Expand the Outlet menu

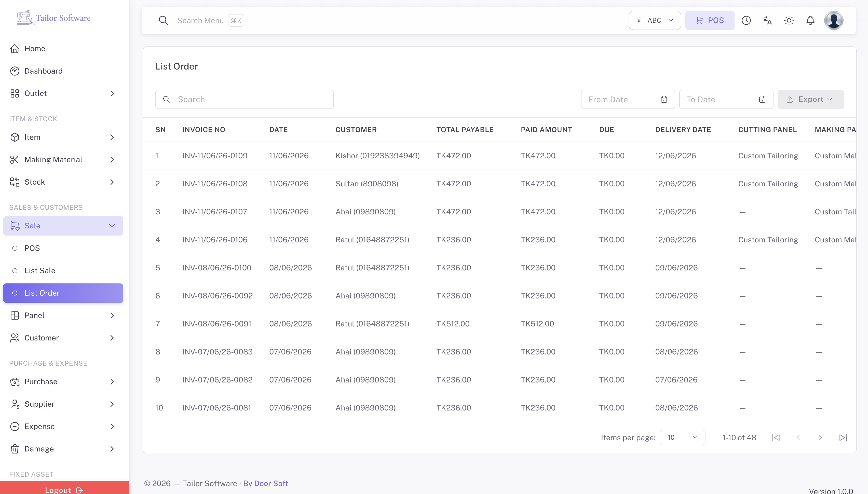tap(63, 93)
